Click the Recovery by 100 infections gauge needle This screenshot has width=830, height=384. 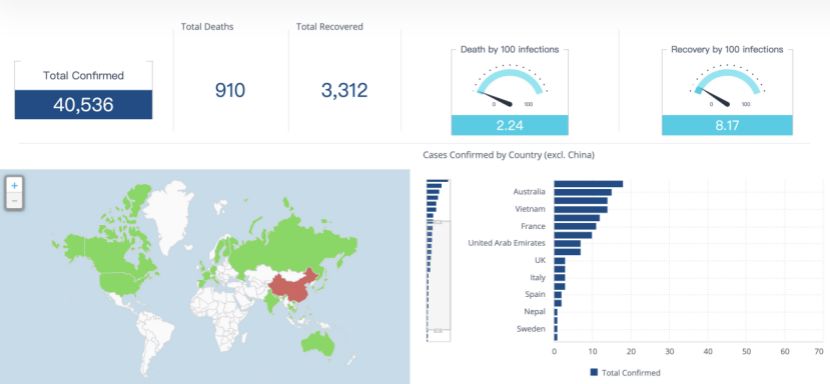coord(715,97)
